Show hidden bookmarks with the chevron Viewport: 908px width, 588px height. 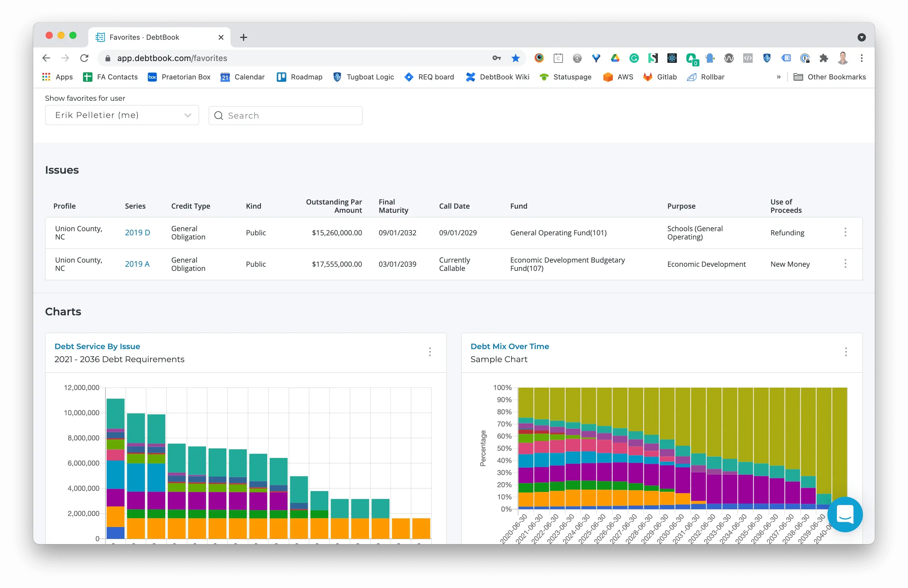778,77
